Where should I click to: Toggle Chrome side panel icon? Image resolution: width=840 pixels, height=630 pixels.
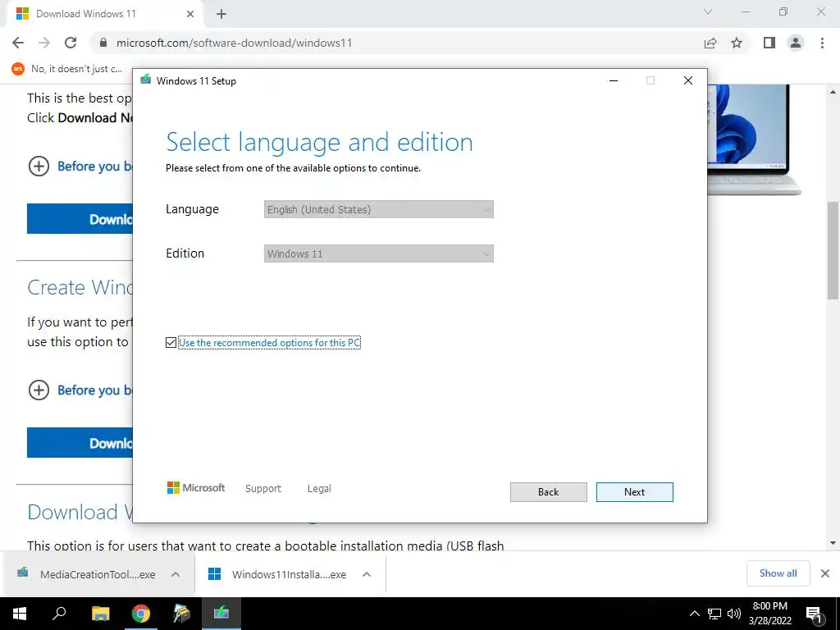coord(769,43)
